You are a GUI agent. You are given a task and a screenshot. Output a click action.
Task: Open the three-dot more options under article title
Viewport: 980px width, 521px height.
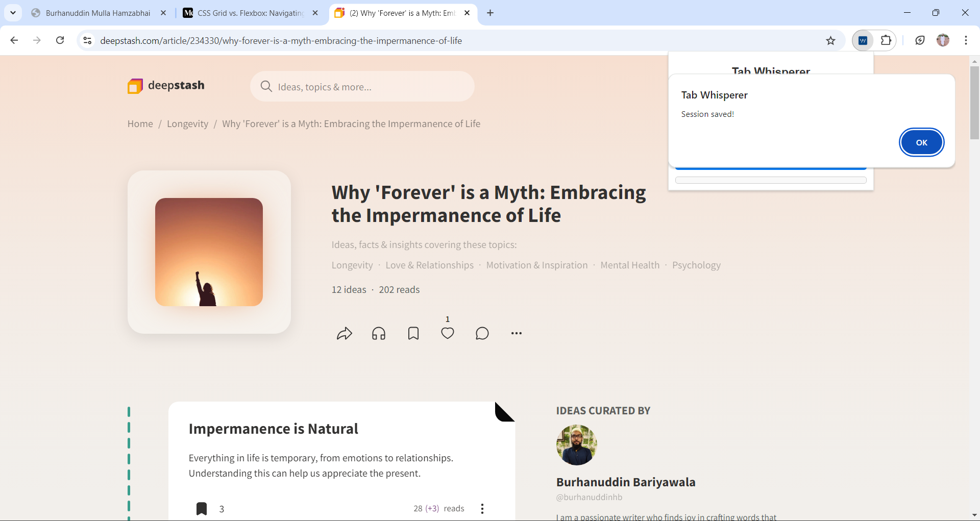click(517, 333)
